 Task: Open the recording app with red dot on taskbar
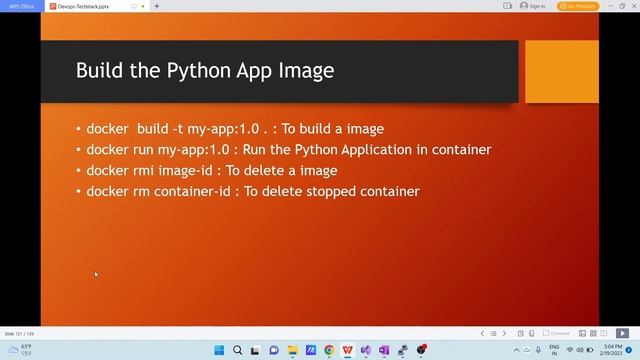(x=421, y=350)
